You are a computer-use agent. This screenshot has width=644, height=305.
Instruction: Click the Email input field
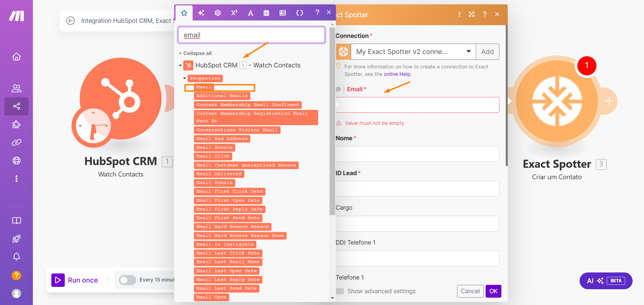click(x=417, y=105)
